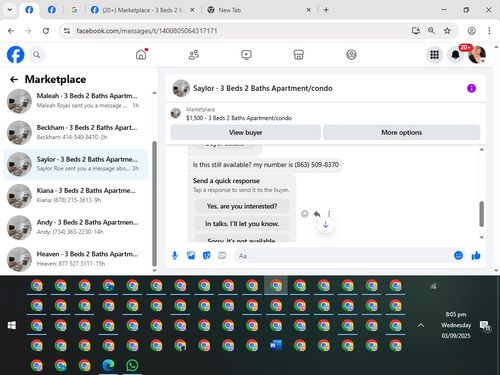Open the emoji picker in message box

(458, 256)
